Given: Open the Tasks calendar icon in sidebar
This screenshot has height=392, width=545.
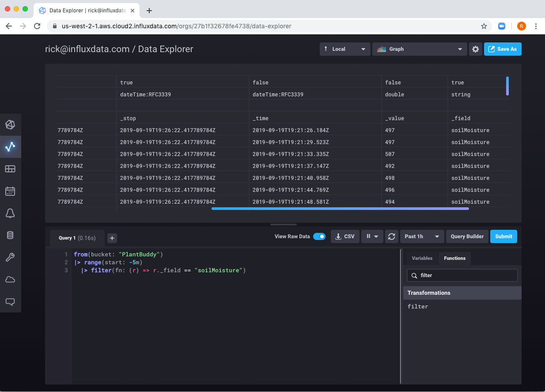Looking at the screenshot, I should 10,191.
